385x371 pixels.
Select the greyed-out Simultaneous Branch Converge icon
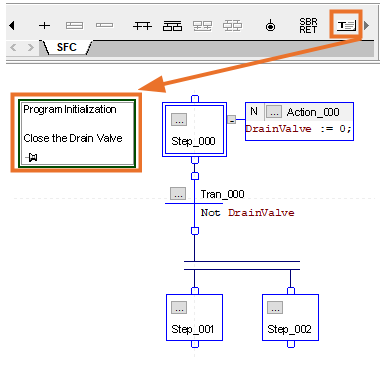202,26
